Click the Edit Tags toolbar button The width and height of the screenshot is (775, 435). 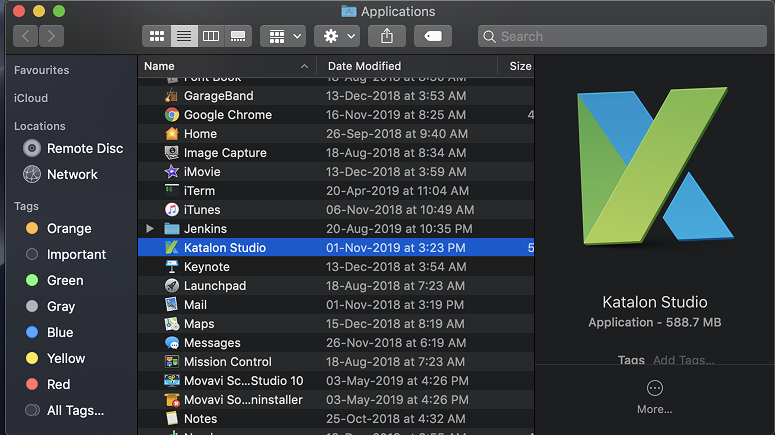pos(433,36)
